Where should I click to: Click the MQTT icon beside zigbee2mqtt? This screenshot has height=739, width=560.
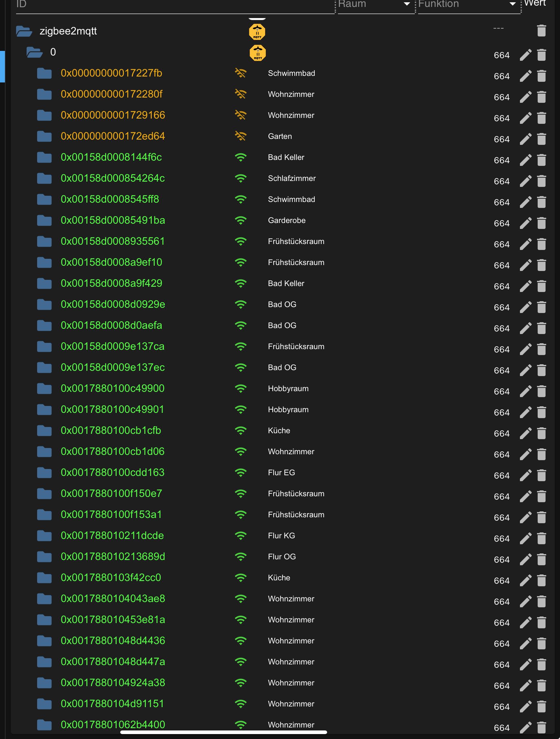(257, 32)
